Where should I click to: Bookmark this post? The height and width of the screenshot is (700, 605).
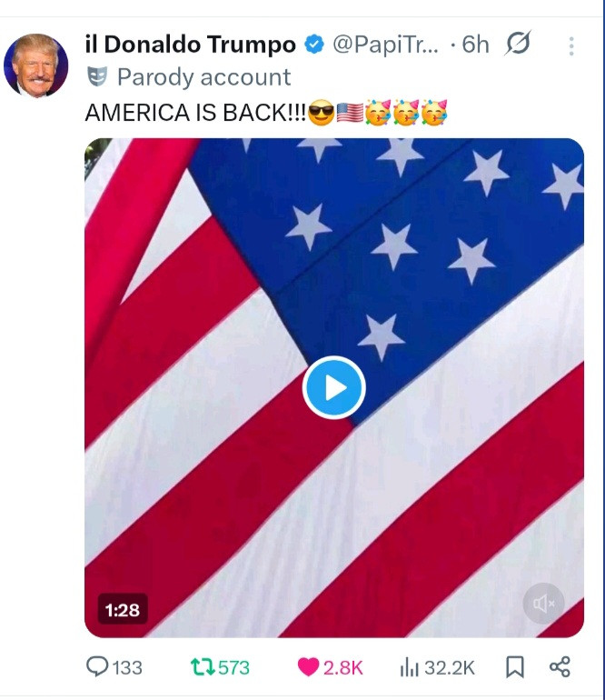click(x=514, y=667)
